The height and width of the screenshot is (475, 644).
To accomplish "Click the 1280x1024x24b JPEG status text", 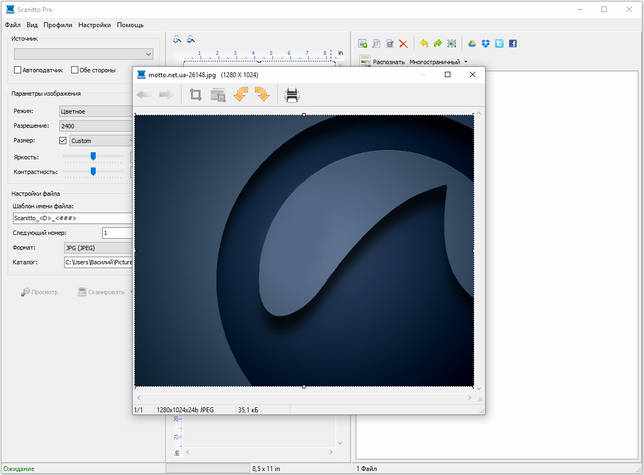I will (x=185, y=410).
